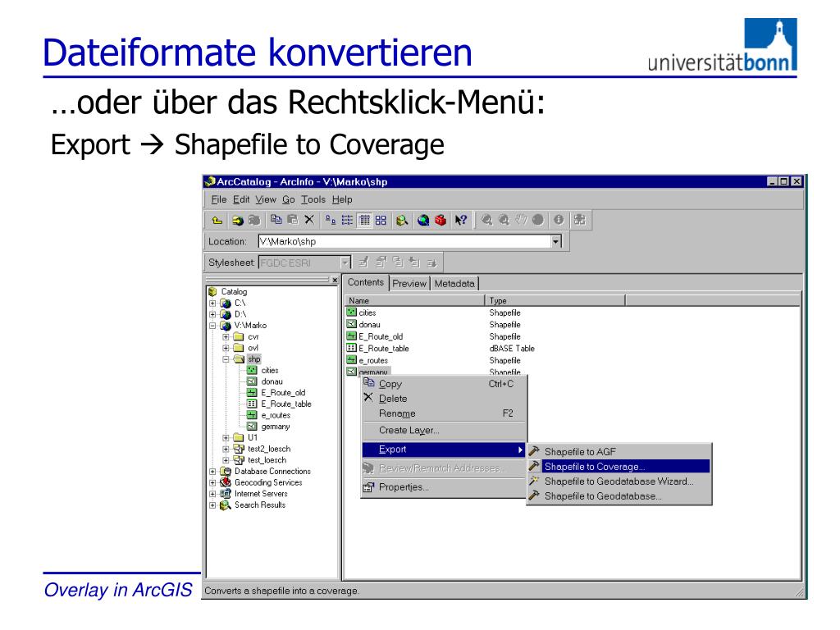840x630 pixels.
Task: Choose Shapefile to AGF
Action: point(619,452)
